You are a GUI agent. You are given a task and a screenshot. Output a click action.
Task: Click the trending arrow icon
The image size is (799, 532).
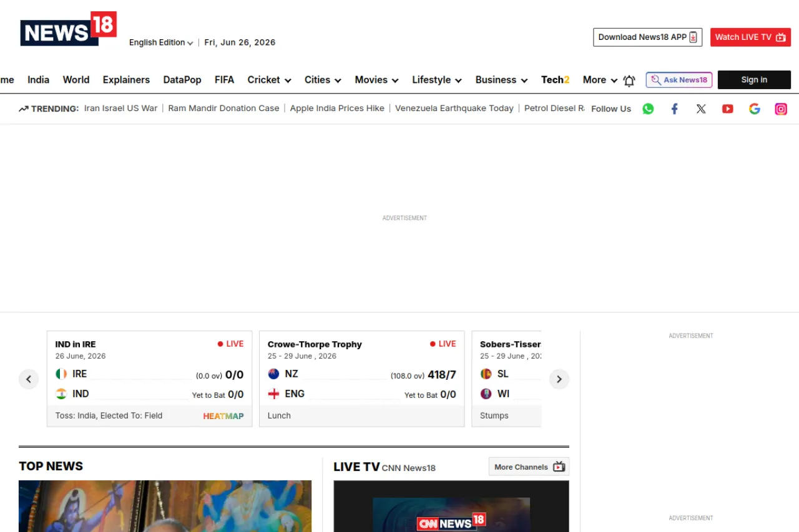[24, 109]
